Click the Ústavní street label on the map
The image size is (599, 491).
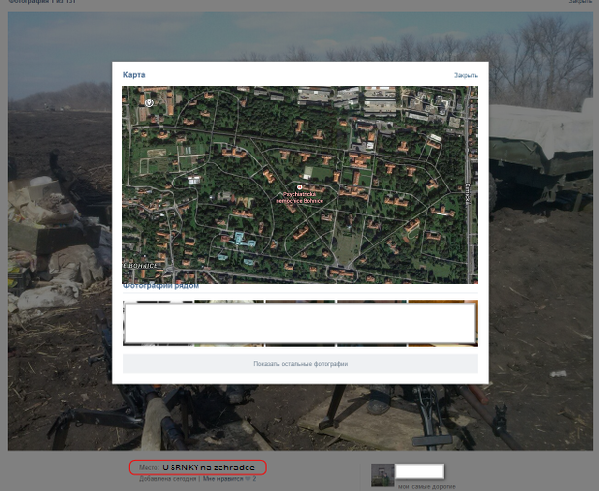pyautogui.click(x=468, y=194)
